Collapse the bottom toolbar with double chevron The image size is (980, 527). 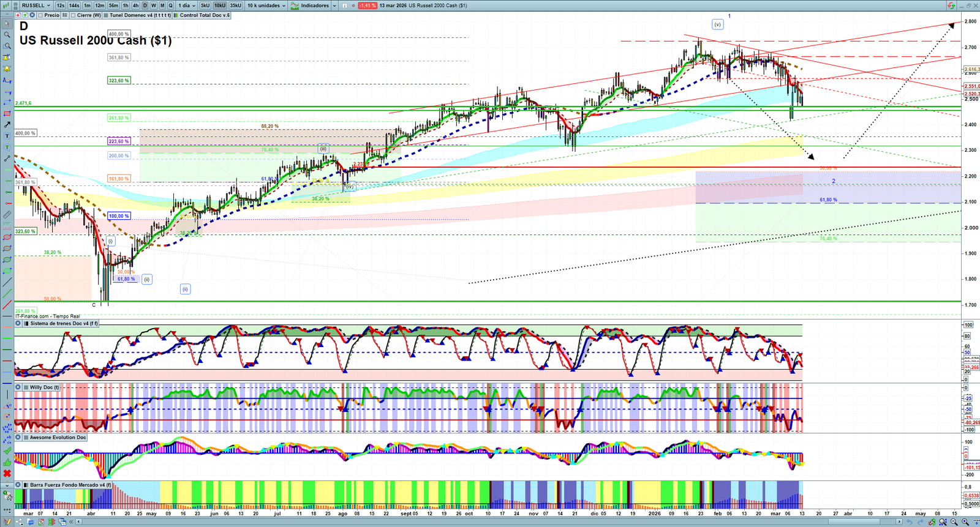tap(71, 521)
